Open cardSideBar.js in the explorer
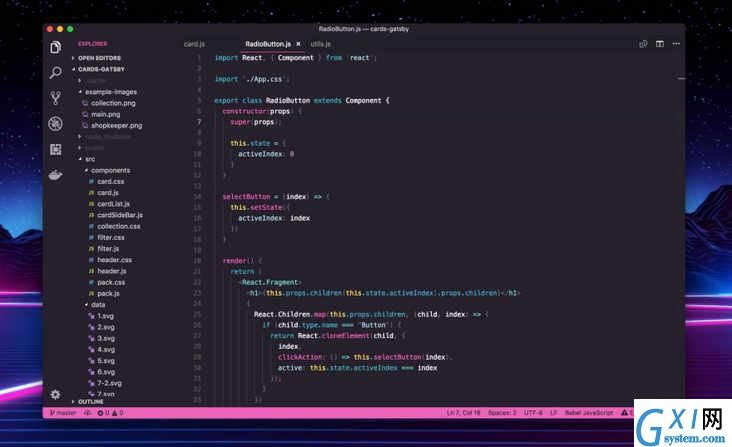 (120, 215)
